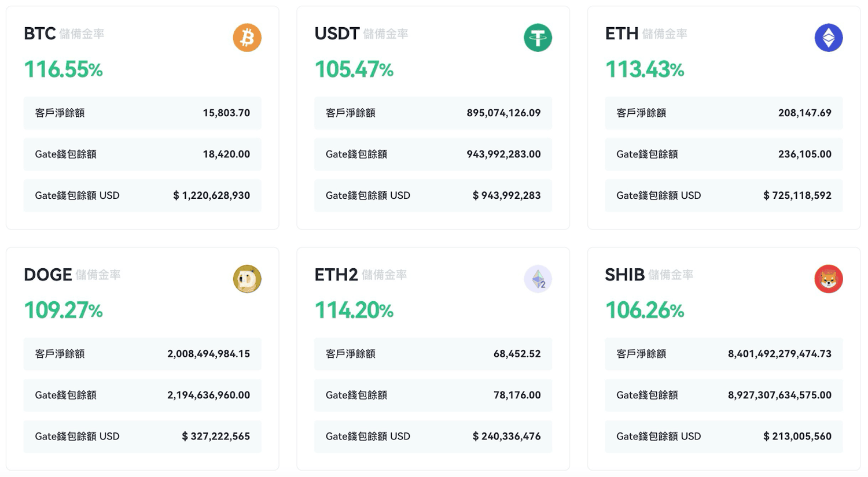This screenshot has height=477, width=868.
Task: Click ETH2 customer net balance 68,452.52 row
Action: click(x=433, y=353)
